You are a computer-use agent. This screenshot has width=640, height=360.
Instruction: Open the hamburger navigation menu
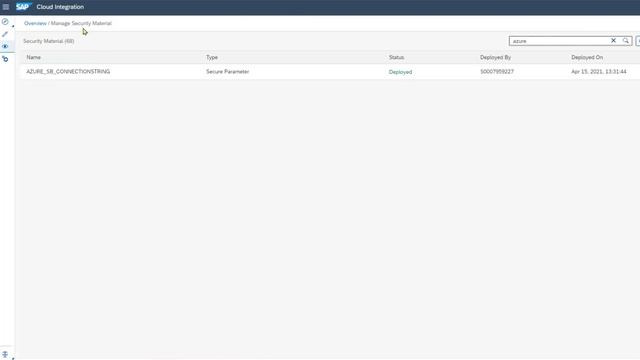(6, 7)
